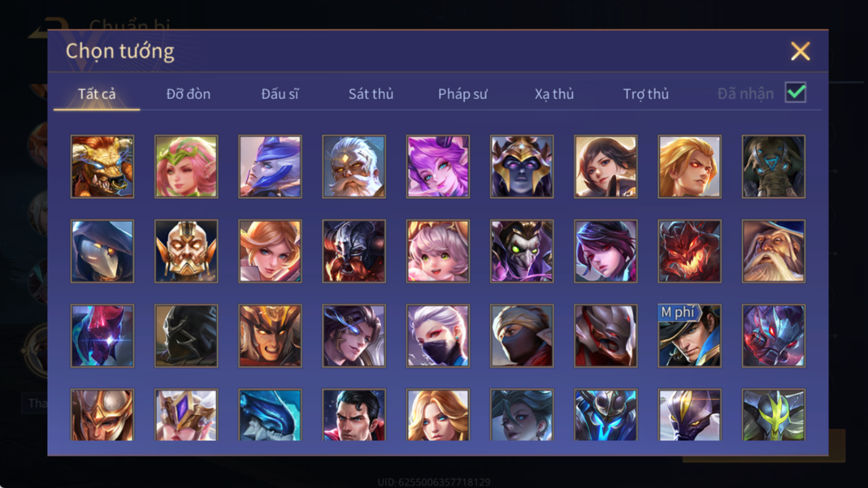Select the Đấu sĩ tab
This screenshot has width=868, height=488.
point(280,94)
